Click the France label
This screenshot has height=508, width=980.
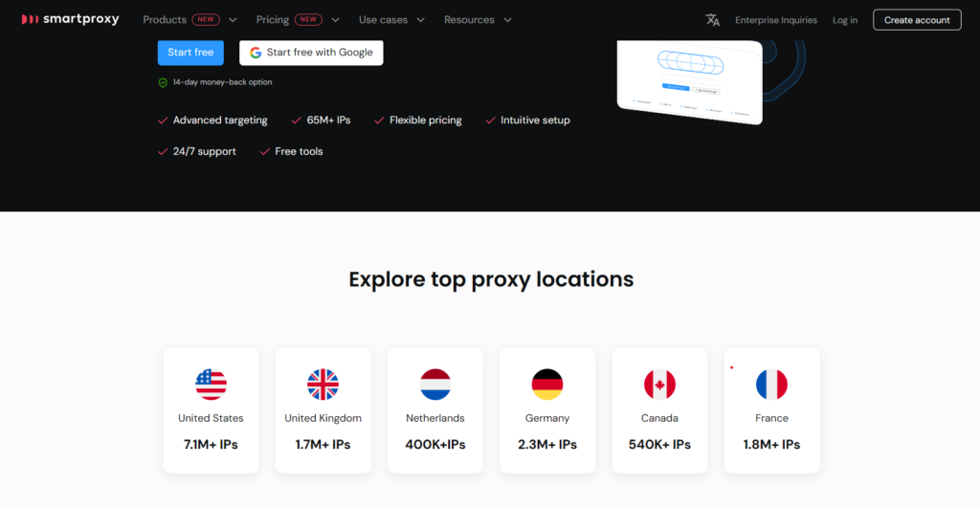coord(772,418)
